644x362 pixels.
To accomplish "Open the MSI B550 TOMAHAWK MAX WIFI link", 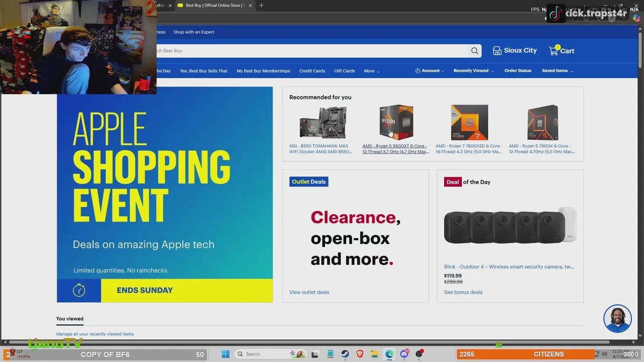I will pyautogui.click(x=320, y=149).
